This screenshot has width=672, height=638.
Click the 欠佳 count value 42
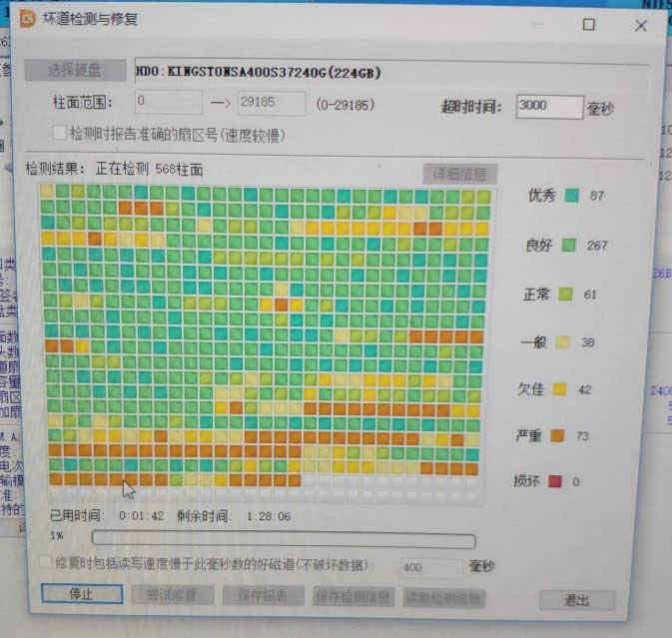tap(584, 389)
